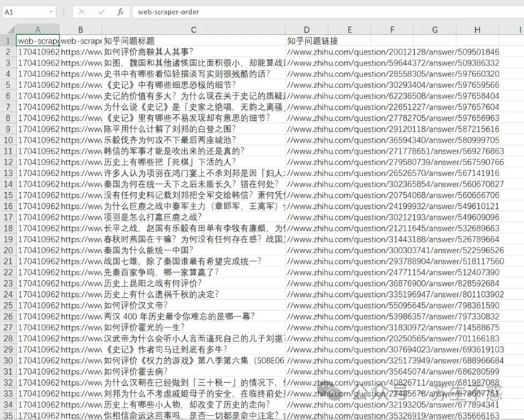
Task: Click cell 项羽是怎么打赢巨鹿之战?
Action: click(x=194, y=217)
